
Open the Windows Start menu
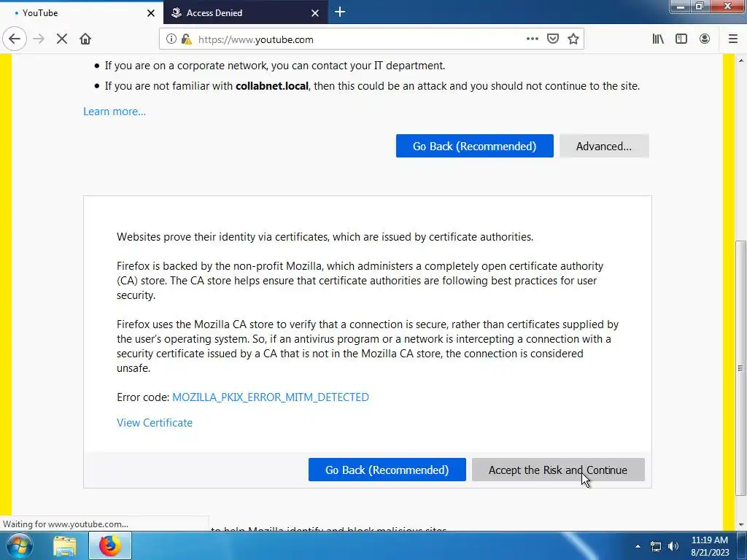[x=18, y=546]
